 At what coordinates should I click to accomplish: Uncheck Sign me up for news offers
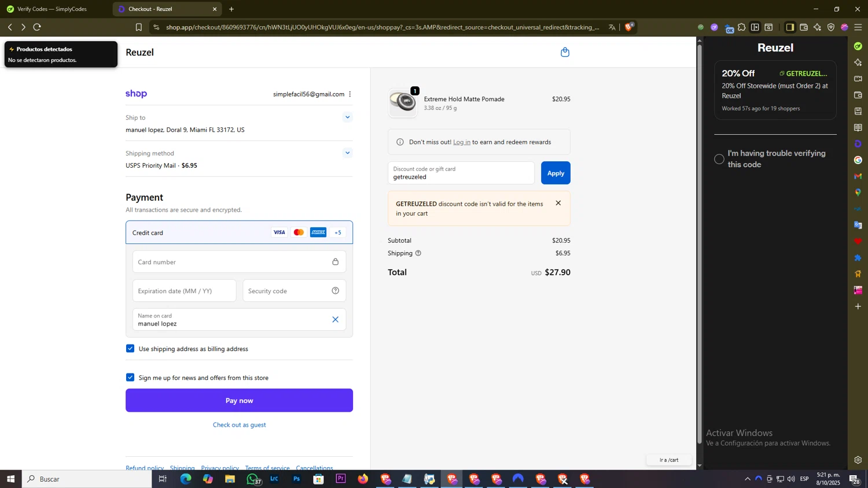click(x=130, y=378)
